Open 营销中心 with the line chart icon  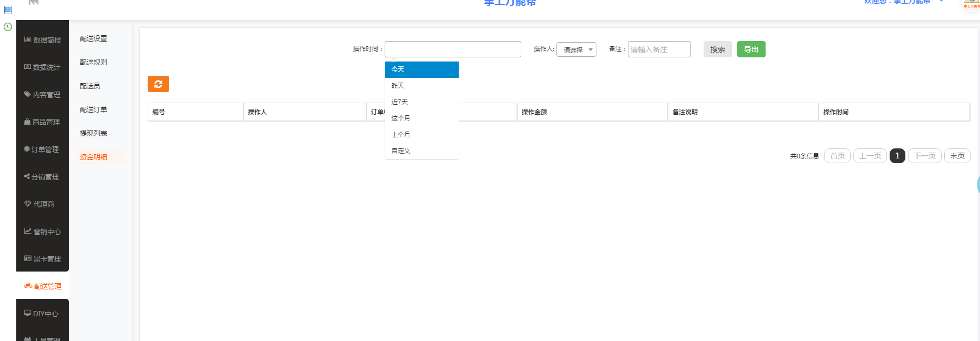coord(43,232)
